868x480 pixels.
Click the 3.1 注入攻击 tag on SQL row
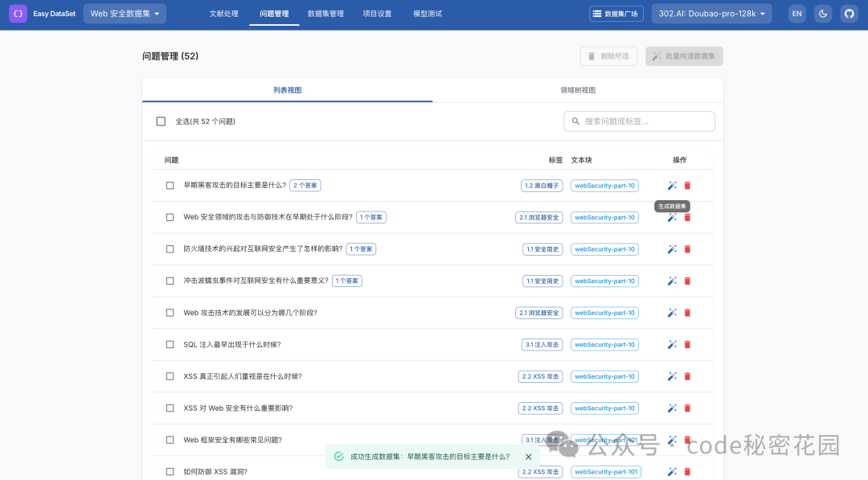[x=542, y=345]
